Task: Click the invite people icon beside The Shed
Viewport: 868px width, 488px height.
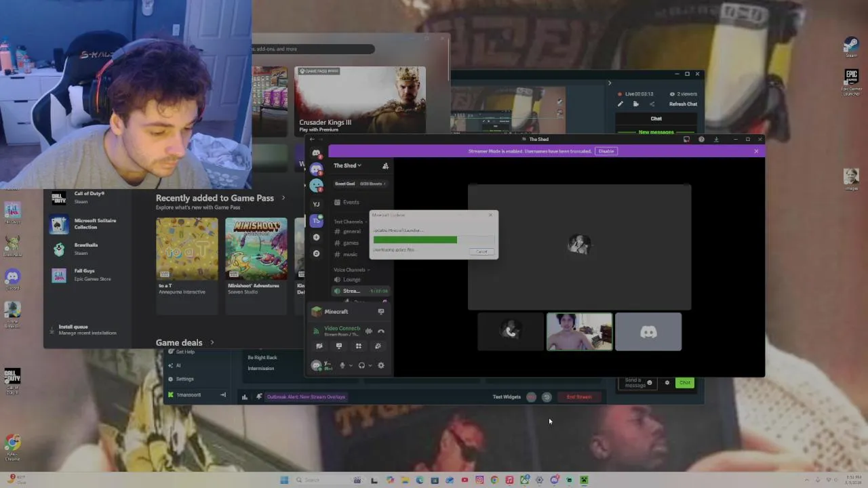Action: 385,165
